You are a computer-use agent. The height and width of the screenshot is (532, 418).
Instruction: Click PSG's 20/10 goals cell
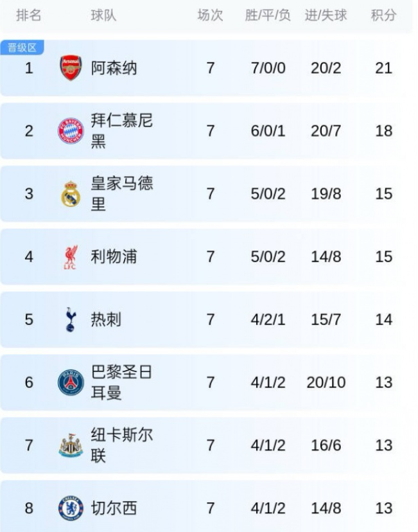point(326,382)
